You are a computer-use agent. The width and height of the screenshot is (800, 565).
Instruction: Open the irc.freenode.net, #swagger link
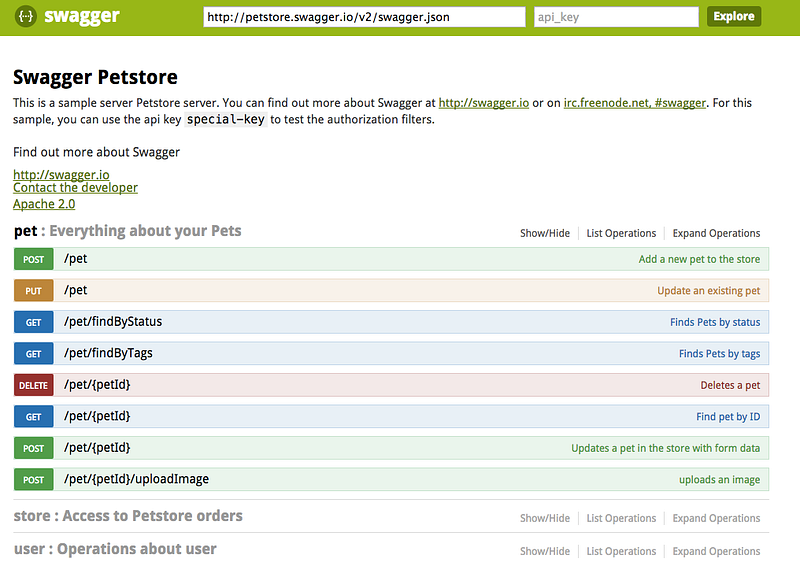point(635,103)
